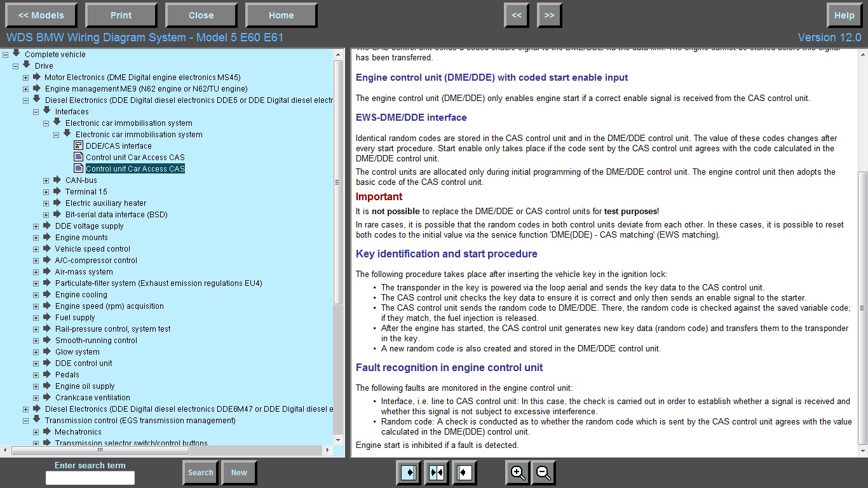This screenshot has width=868, height=488.
Task: Click the Fault recognition in engine control unit heading
Action: click(449, 368)
